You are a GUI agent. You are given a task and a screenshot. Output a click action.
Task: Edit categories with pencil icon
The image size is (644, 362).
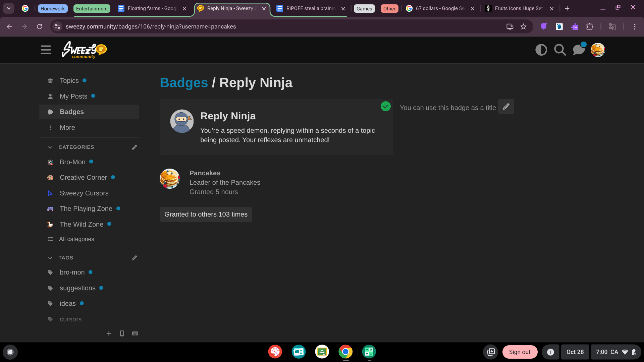tap(134, 147)
